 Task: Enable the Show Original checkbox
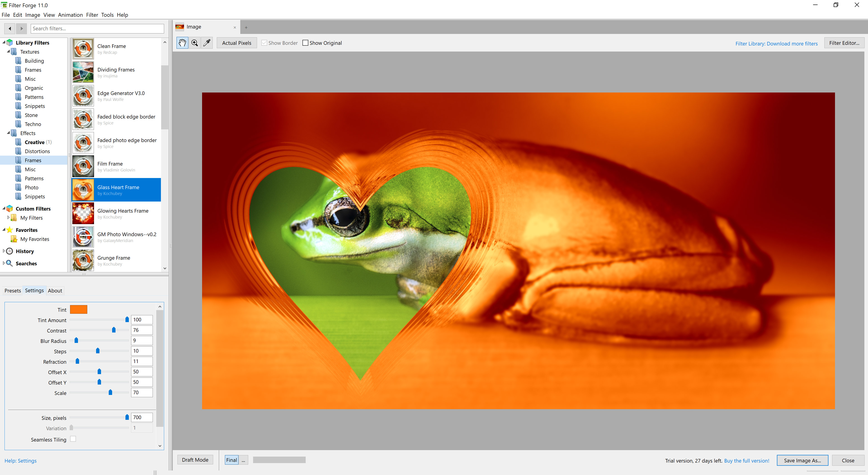coord(305,43)
